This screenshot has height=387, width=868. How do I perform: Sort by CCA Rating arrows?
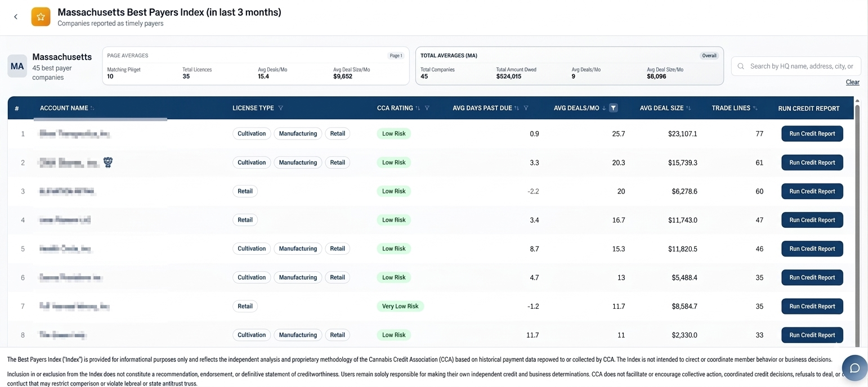tap(418, 108)
